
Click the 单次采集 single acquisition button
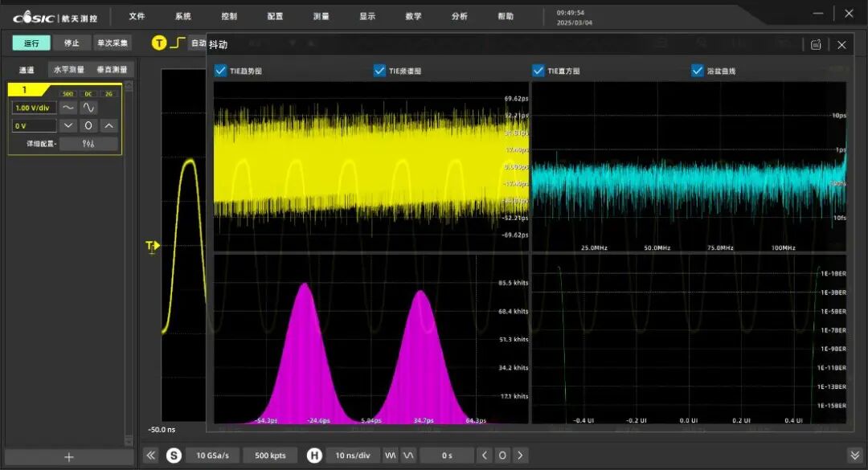(113, 43)
